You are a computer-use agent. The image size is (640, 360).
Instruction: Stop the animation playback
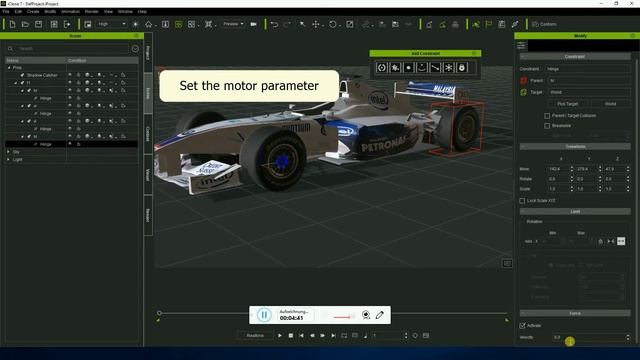(291, 336)
